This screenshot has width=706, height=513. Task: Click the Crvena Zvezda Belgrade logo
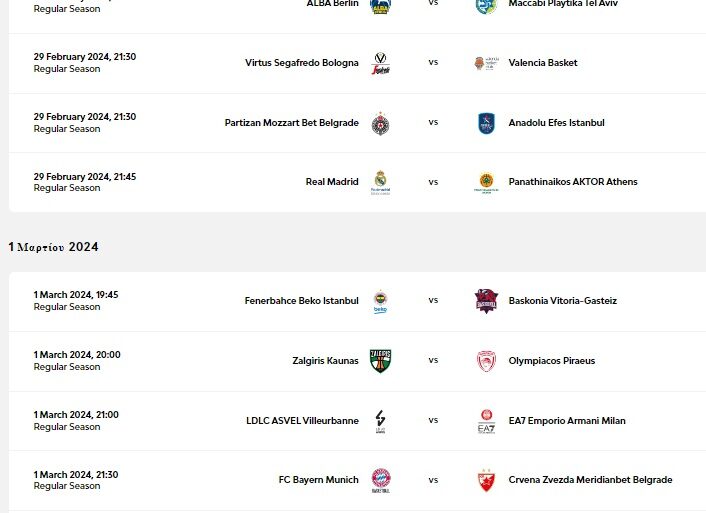pyautogui.click(x=486, y=480)
